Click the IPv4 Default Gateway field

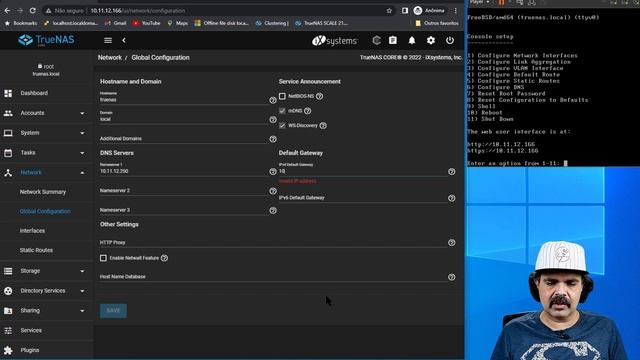pos(362,171)
